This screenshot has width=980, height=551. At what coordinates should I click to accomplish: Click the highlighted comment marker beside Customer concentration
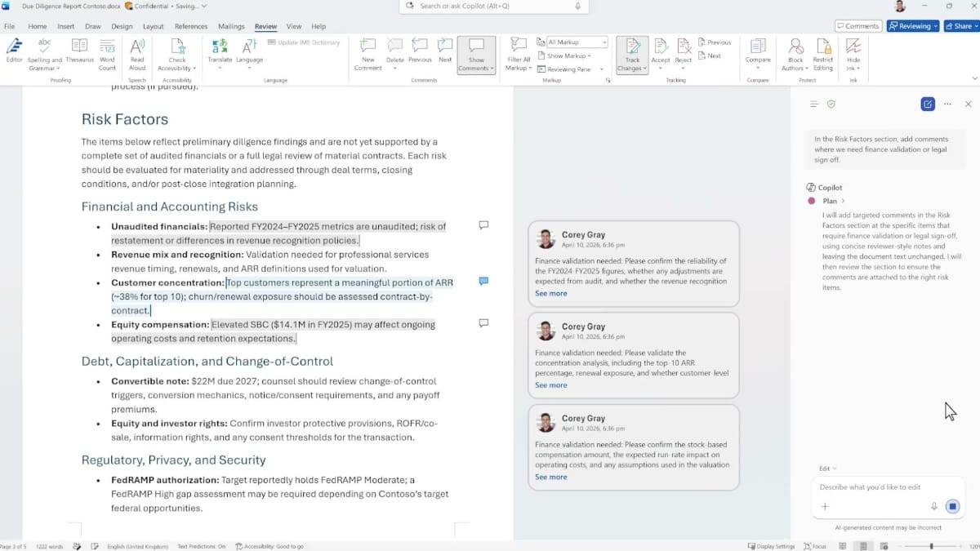[x=483, y=282]
